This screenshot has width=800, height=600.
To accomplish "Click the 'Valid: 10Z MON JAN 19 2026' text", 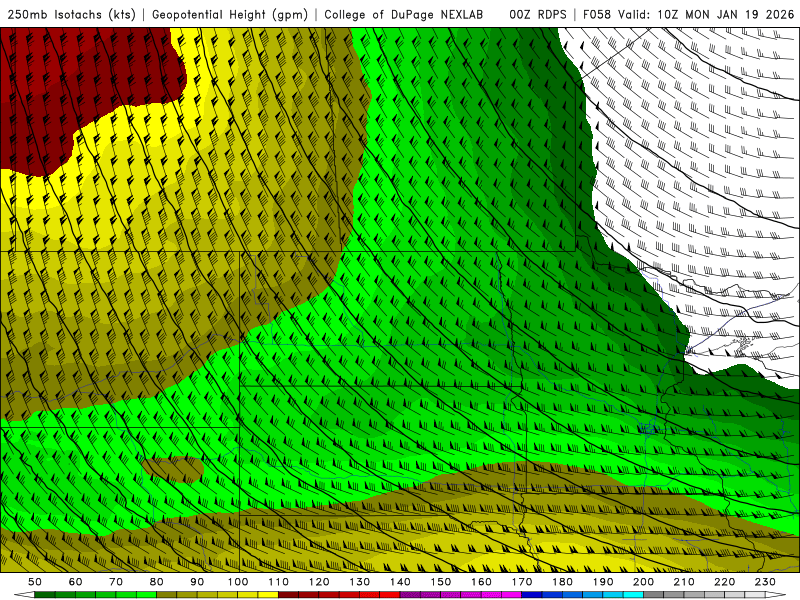I will point(706,15).
